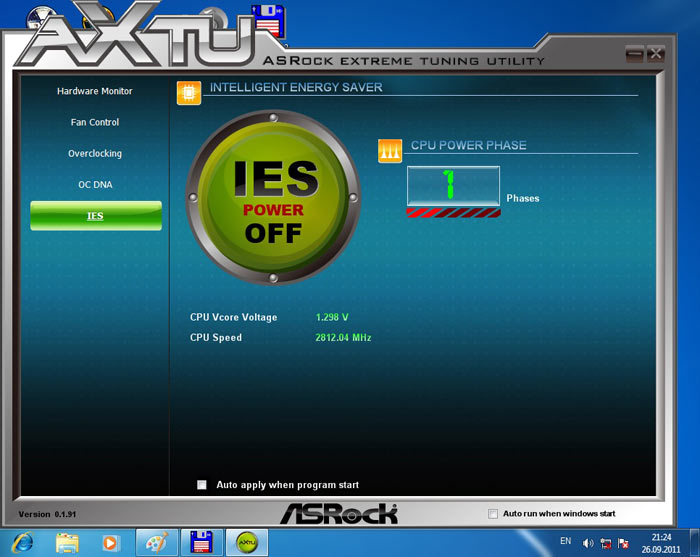Image resolution: width=700 pixels, height=557 pixels.
Task: Close the AXTU window
Action: [656, 54]
